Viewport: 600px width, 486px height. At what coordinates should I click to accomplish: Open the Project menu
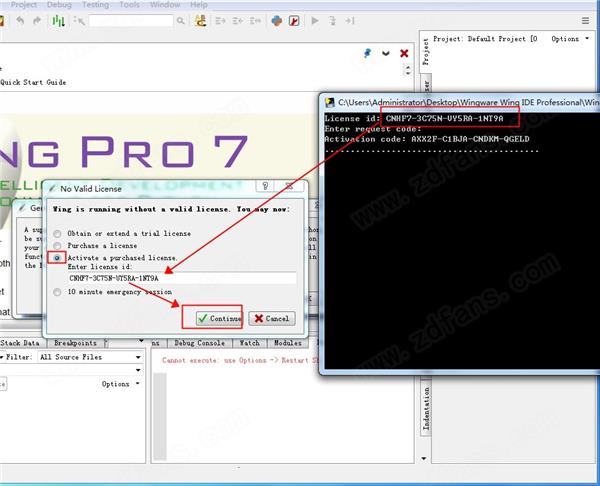coord(24,5)
